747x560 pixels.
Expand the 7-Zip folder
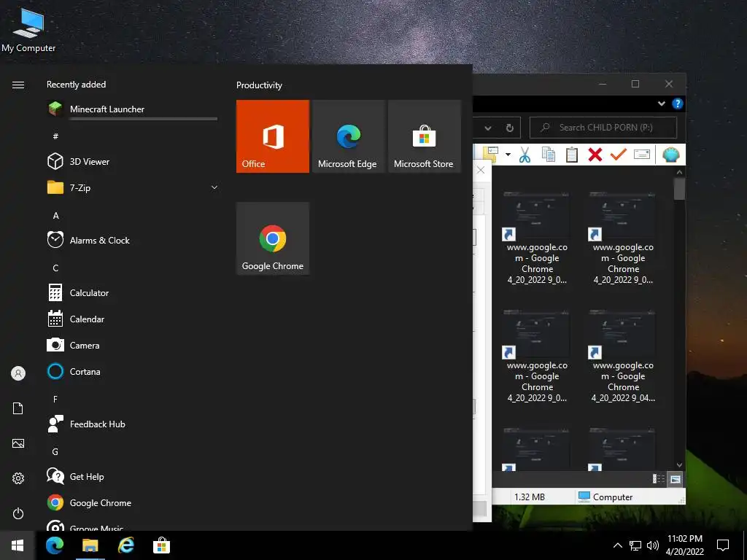point(214,187)
